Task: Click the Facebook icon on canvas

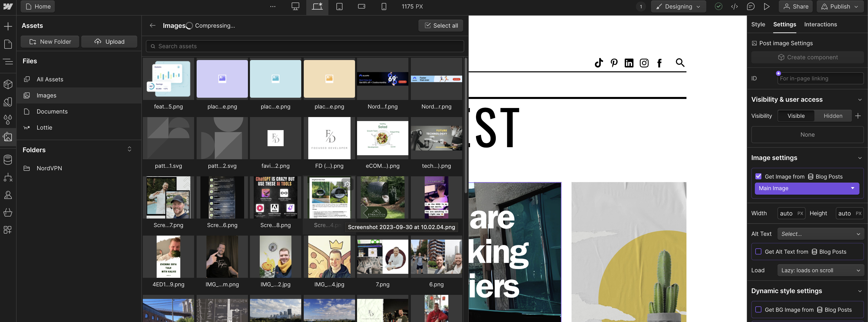Action: pyautogui.click(x=660, y=63)
